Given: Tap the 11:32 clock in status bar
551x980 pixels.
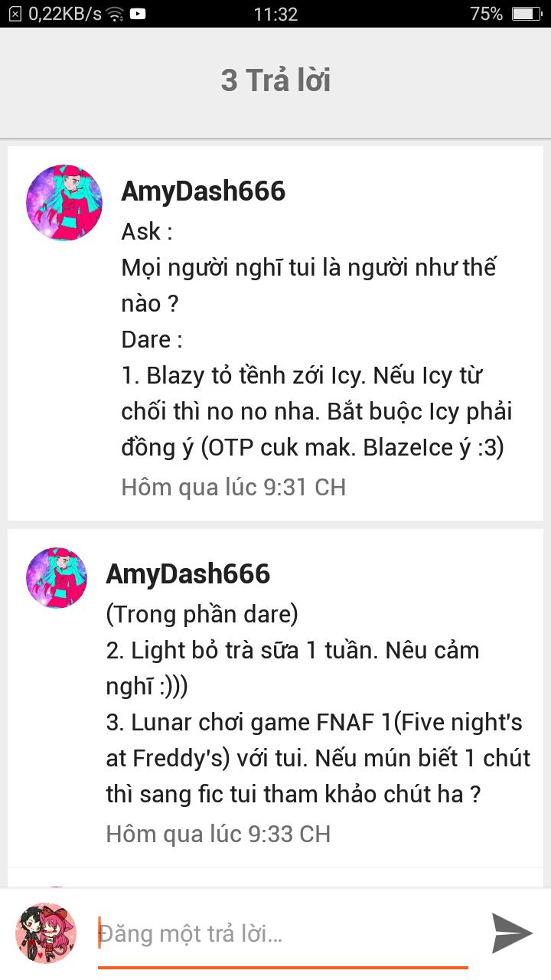Looking at the screenshot, I should [x=275, y=13].
